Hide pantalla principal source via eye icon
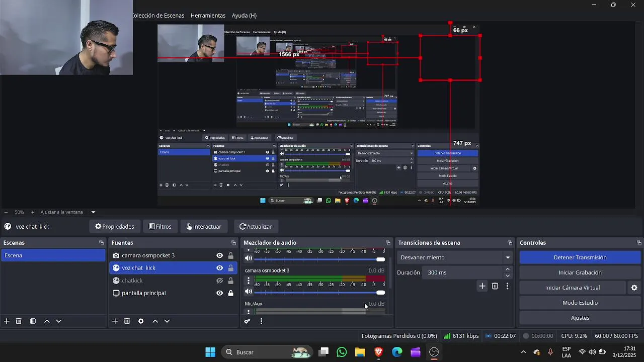Screen dimensions: 644x362 219,293
